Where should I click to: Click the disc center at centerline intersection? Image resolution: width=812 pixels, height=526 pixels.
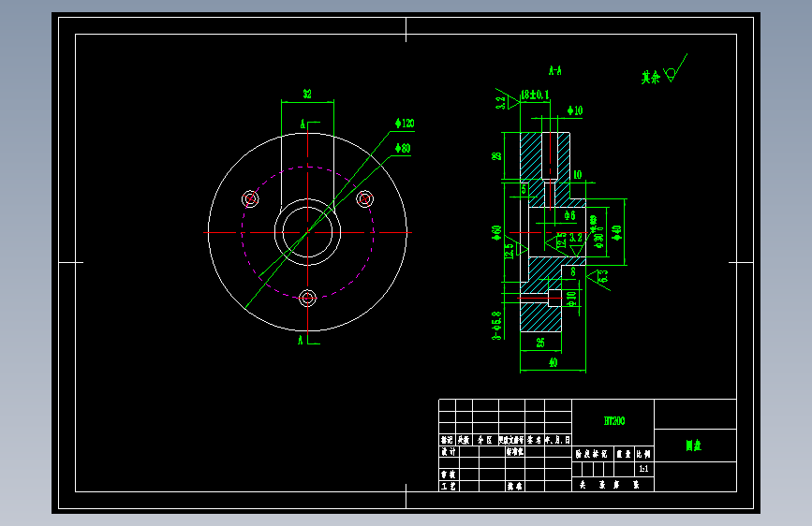[307, 232]
